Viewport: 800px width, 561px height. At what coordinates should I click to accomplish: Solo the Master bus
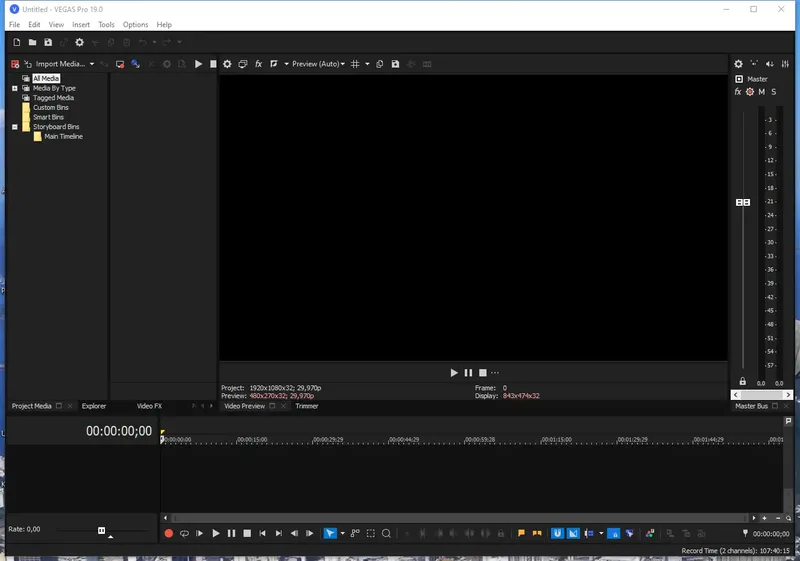tap(774, 92)
